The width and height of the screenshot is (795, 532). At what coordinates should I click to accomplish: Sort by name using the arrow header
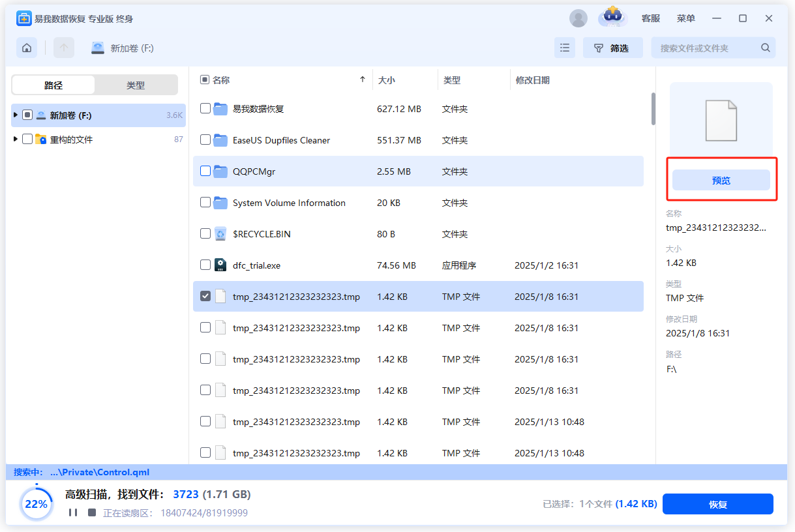pos(363,80)
